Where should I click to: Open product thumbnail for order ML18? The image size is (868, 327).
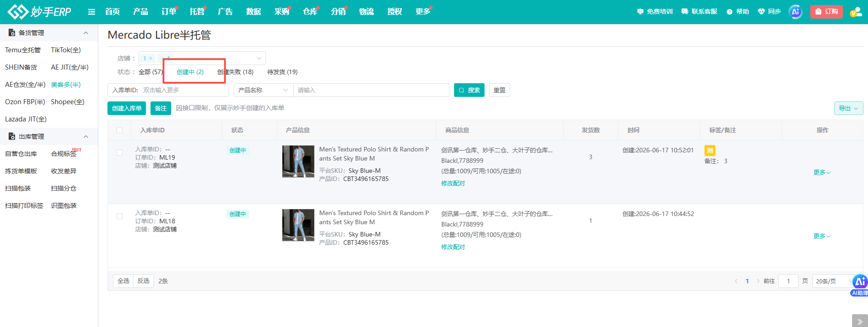click(x=298, y=225)
